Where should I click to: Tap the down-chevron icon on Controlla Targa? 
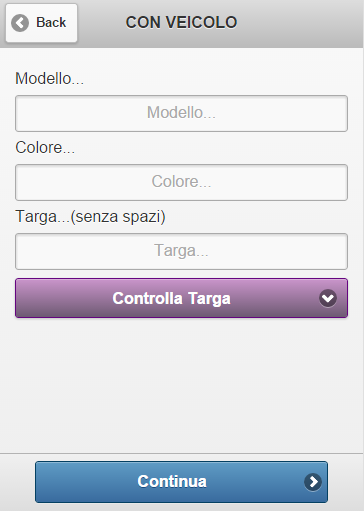tap(328, 298)
